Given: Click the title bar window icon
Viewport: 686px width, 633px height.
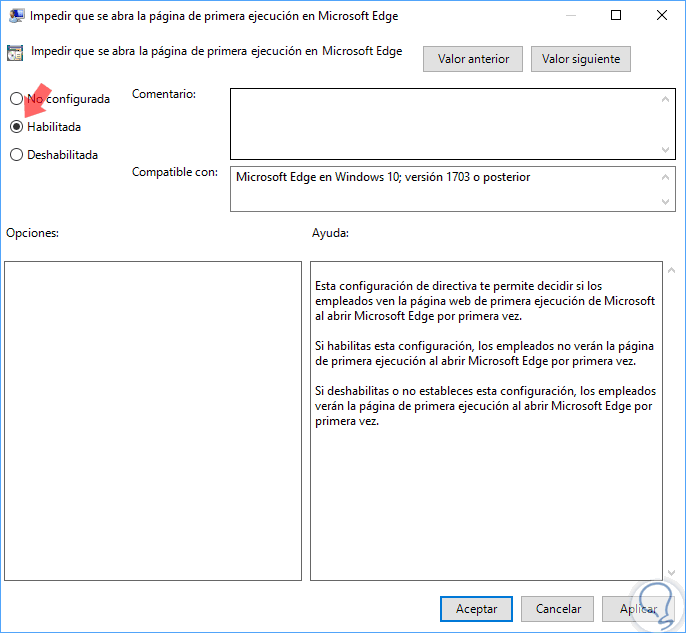Looking at the screenshot, I should coord(16,16).
